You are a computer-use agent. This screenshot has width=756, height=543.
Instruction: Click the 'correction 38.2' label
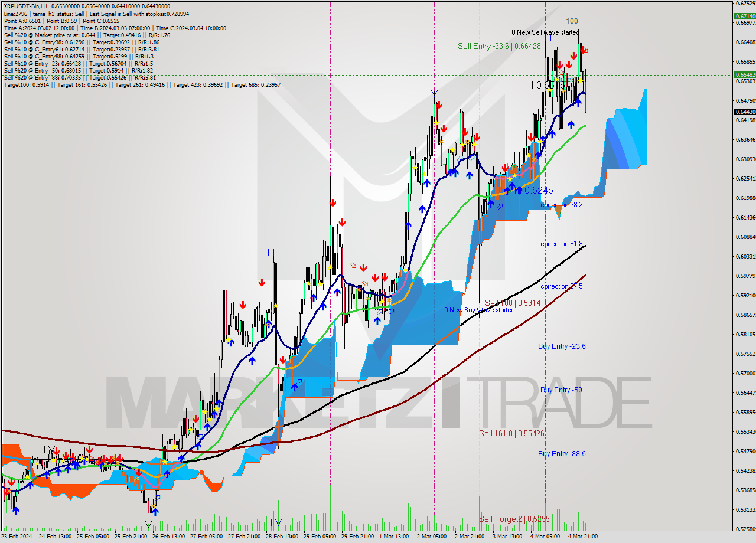pos(562,205)
